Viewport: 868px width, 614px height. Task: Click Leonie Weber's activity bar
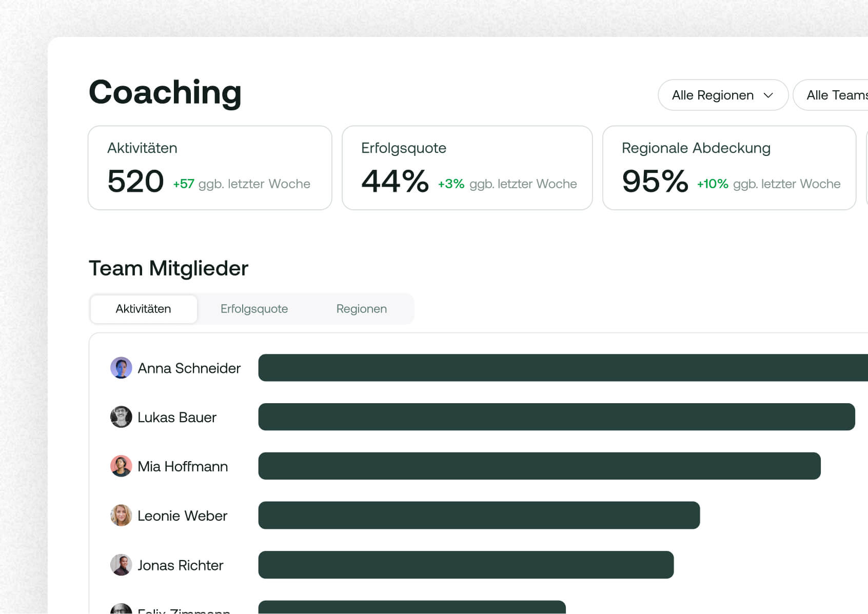coord(479,516)
